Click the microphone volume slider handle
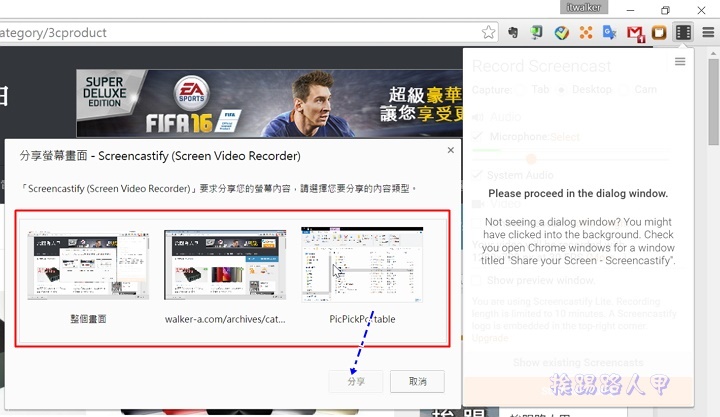This screenshot has width=720, height=417. point(531,159)
